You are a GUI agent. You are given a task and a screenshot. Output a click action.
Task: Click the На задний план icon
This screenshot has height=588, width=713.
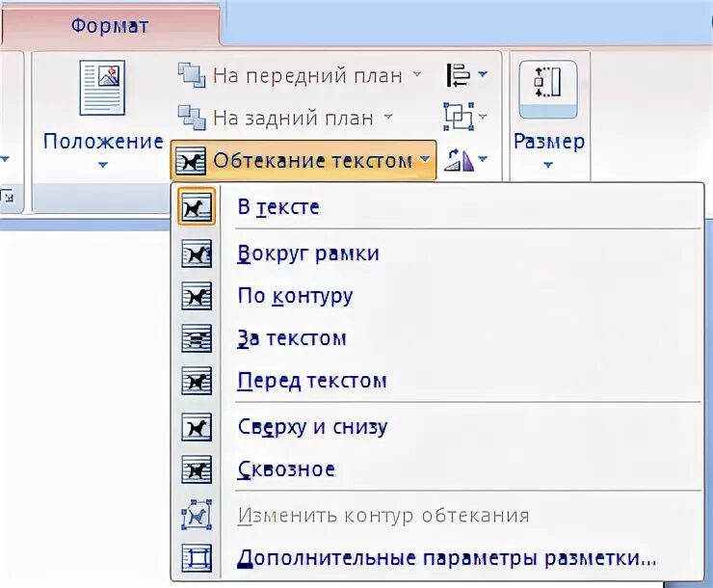tap(191, 118)
